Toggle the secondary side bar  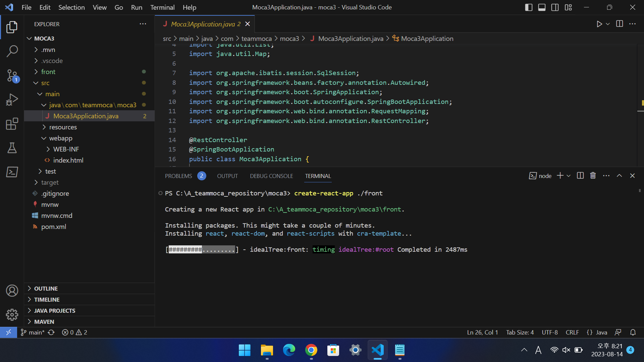(555, 7)
